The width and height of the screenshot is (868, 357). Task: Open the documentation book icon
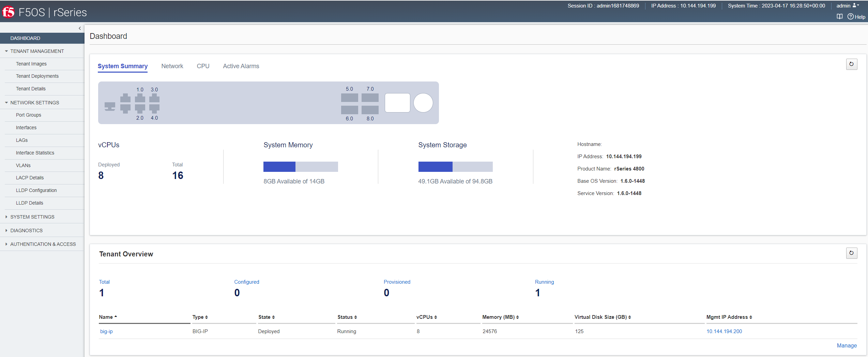pos(840,17)
